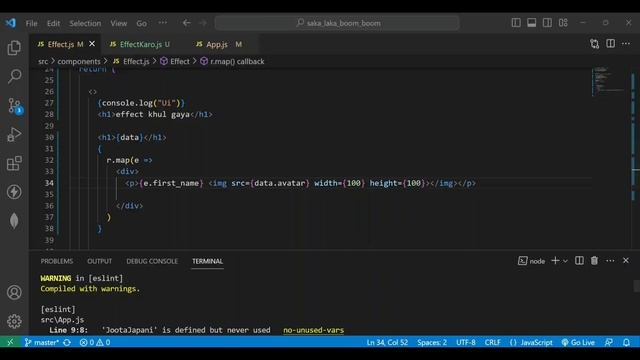640x360 pixels.
Task: Open changes compare icon in editor toolbar
Action: click(595, 44)
